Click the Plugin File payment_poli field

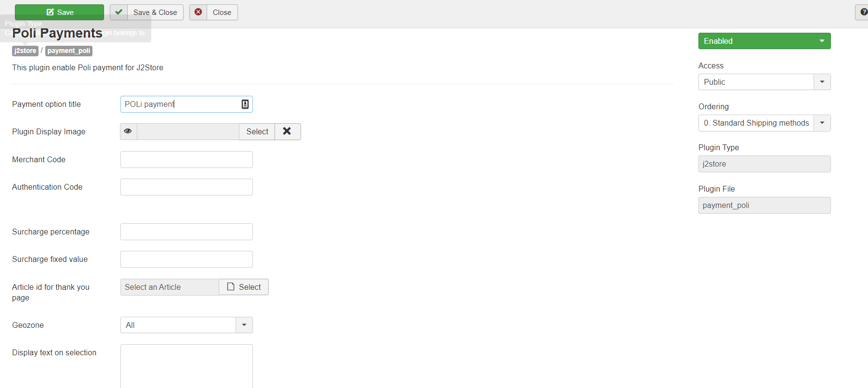764,205
